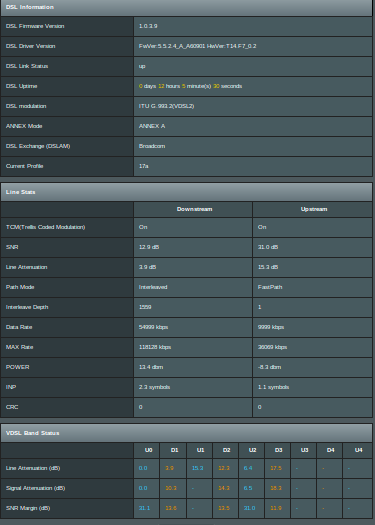Click the link status value up
Screen dimensions: 375x525
point(142,66)
